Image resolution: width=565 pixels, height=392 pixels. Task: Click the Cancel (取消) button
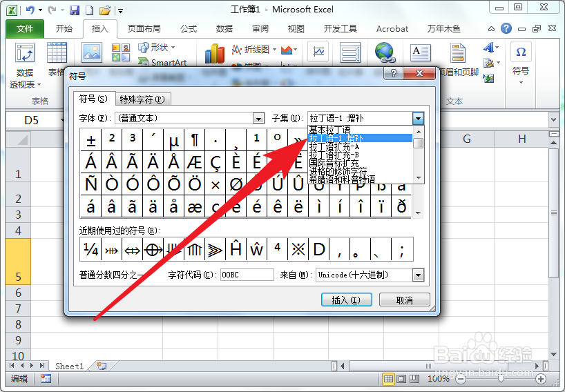pos(404,300)
